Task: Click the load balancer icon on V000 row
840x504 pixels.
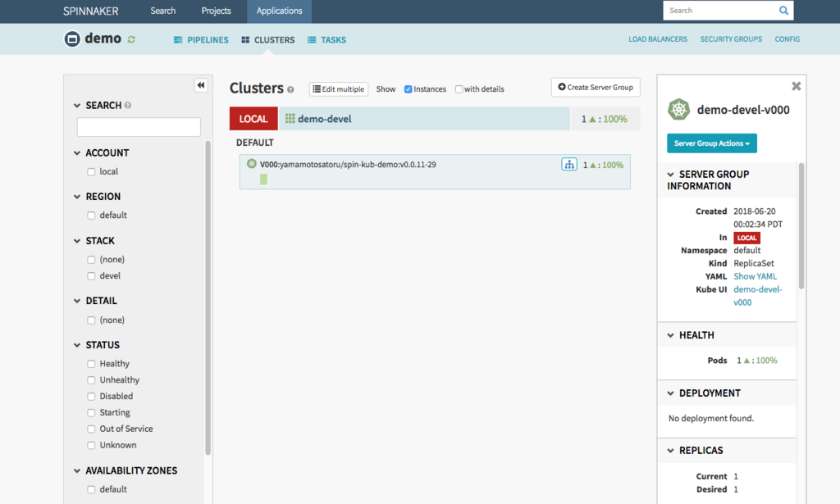Action: [569, 164]
